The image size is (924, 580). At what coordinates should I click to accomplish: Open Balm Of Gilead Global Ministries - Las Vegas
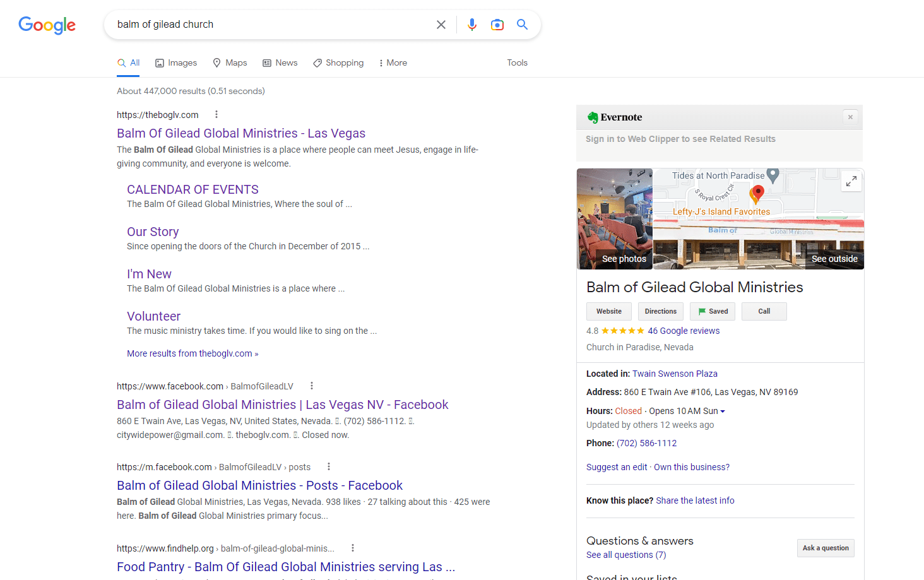pos(241,133)
